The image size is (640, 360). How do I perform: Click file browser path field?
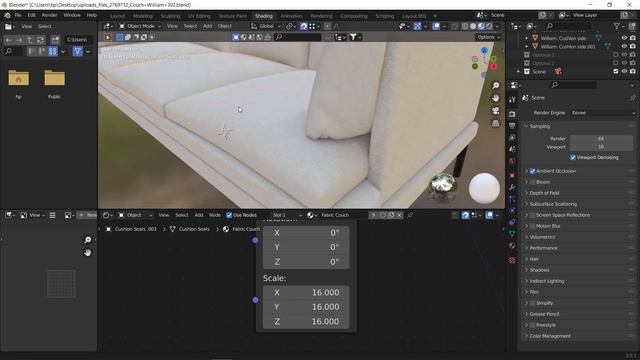click(78, 40)
